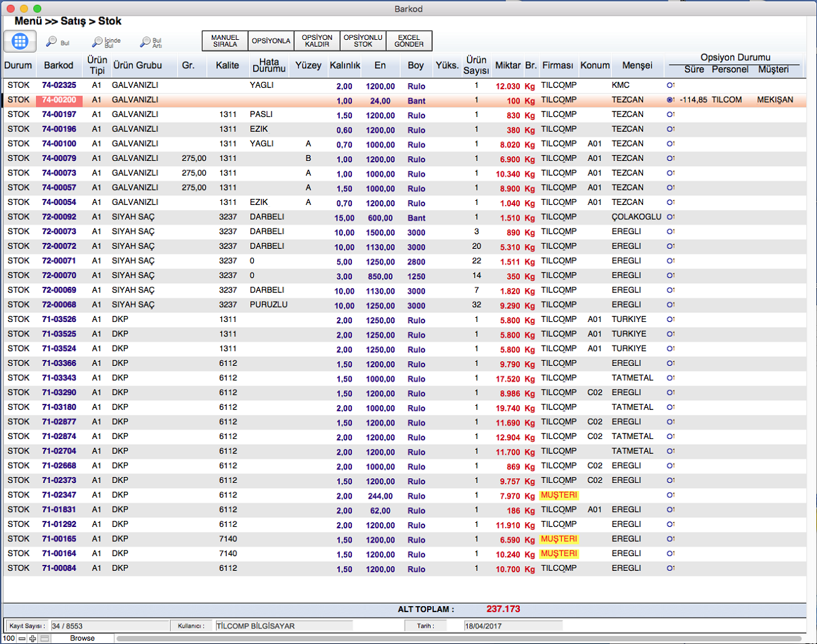Sort by the Barkod column header
Image resolution: width=817 pixels, height=644 pixels.
pyautogui.click(x=59, y=66)
